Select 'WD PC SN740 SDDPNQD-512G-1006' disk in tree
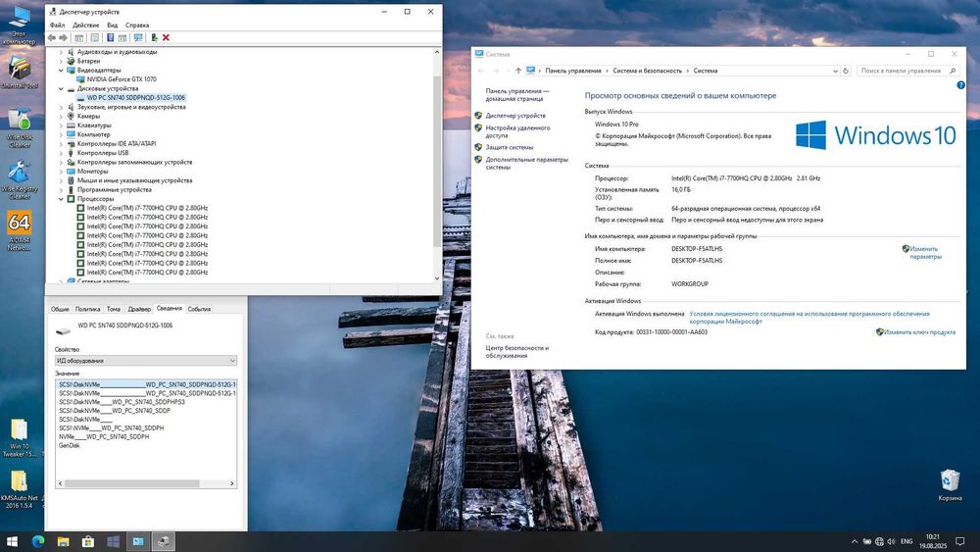This screenshot has width=980, height=552. pyautogui.click(x=135, y=97)
